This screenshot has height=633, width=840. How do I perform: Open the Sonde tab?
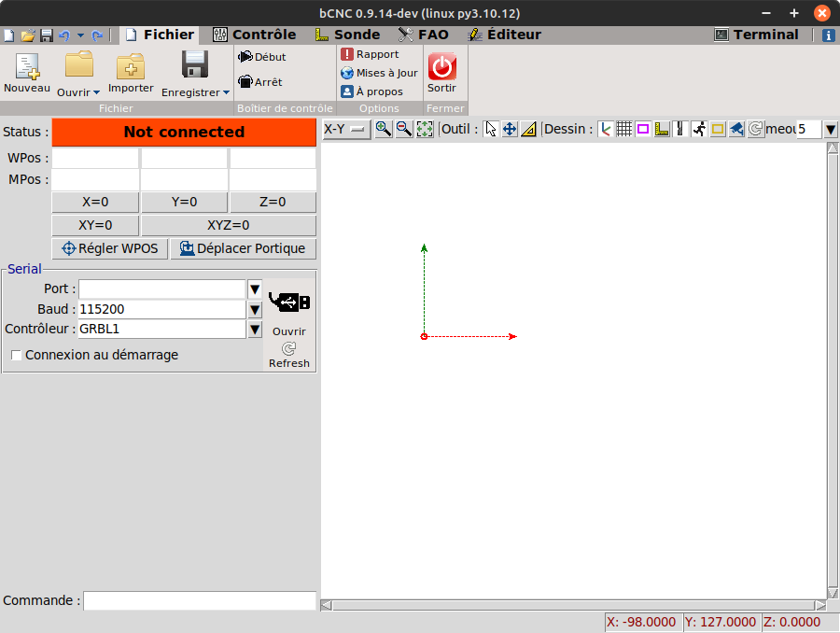(347, 35)
